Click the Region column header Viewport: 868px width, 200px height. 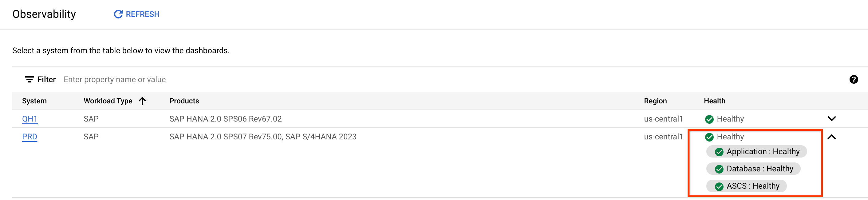coord(655,101)
